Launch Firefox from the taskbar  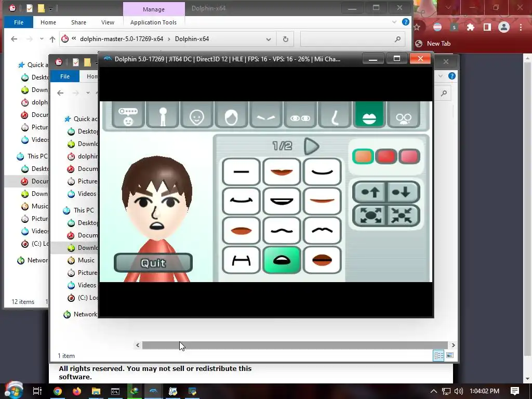(x=77, y=391)
